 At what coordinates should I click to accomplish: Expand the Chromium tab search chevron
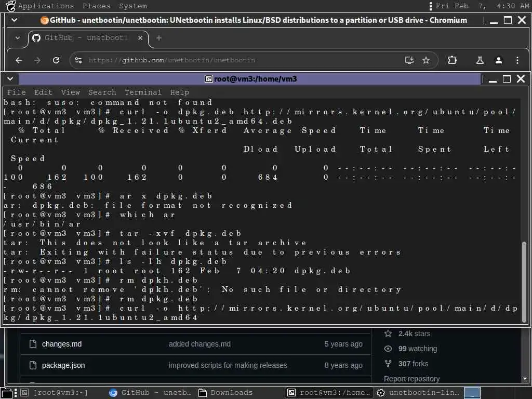point(17,38)
